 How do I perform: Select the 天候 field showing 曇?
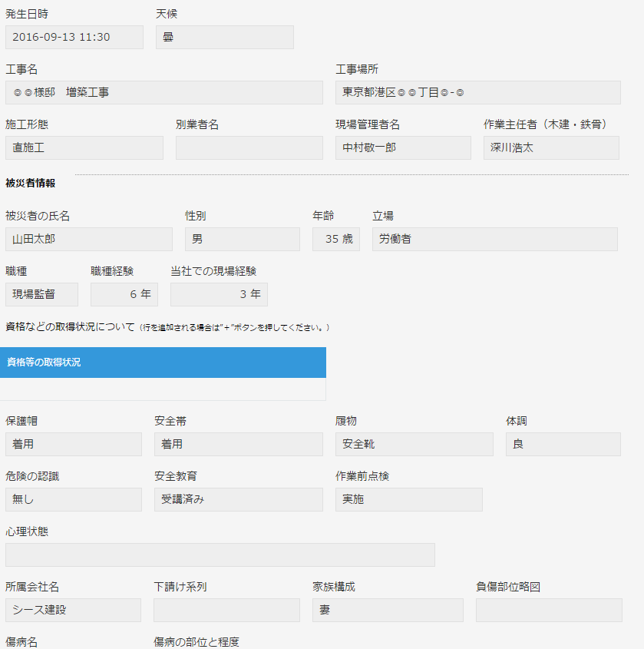click(225, 38)
